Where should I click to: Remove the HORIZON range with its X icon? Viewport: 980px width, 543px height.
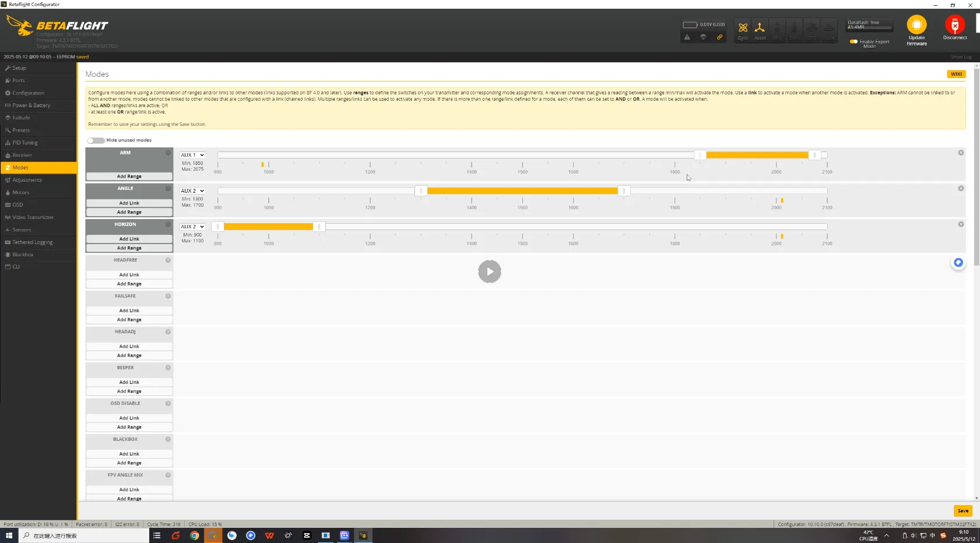pyautogui.click(x=961, y=224)
